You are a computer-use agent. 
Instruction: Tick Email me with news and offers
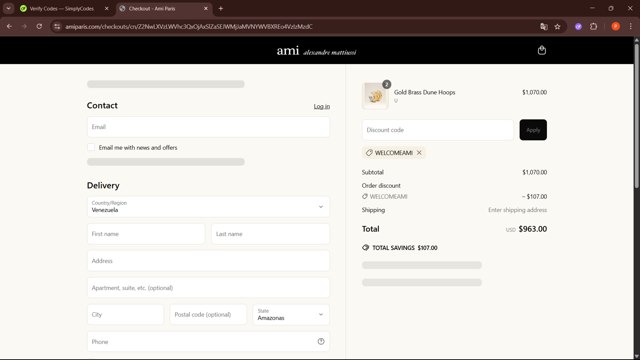tap(91, 147)
